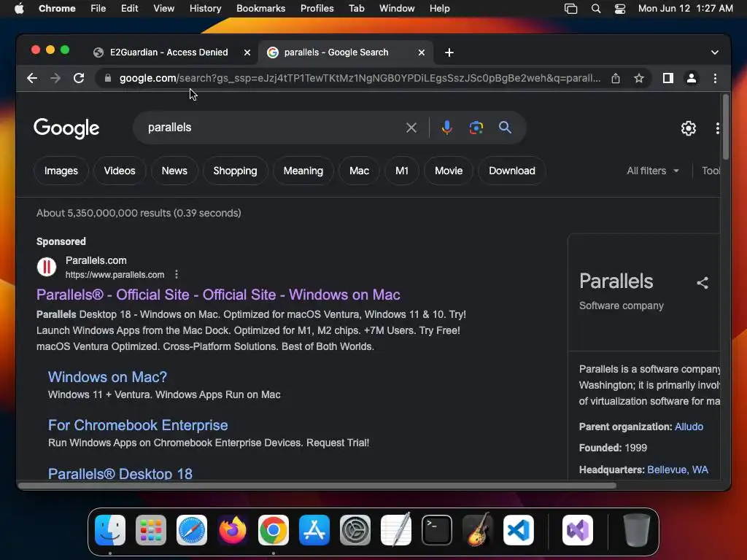Select the parallels - Google Search tab
This screenshot has width=747, height=560.
[x=346, y=52]
